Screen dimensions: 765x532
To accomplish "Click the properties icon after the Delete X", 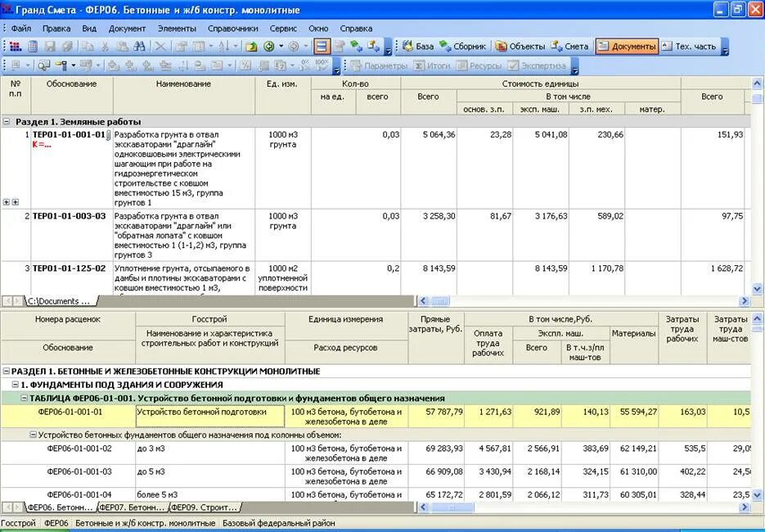I will 181,47.
